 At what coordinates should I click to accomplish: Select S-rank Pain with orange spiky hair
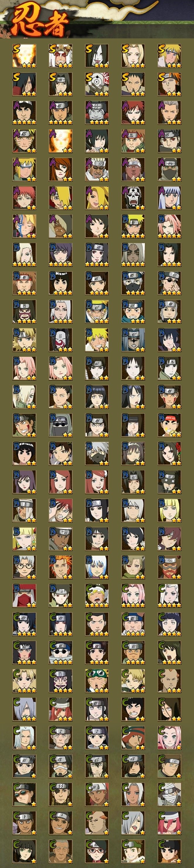pyautogui.click(x=169, y=84)
